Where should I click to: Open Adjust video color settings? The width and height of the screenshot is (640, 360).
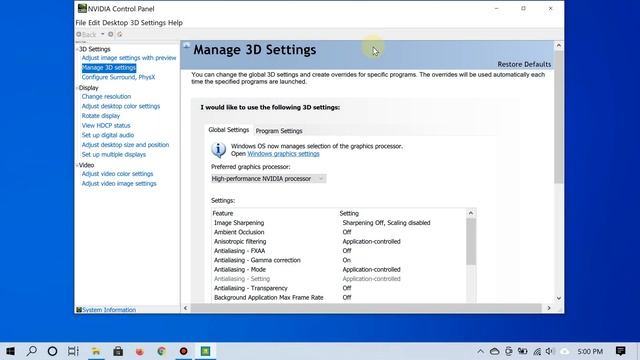(x=118, y=174)
